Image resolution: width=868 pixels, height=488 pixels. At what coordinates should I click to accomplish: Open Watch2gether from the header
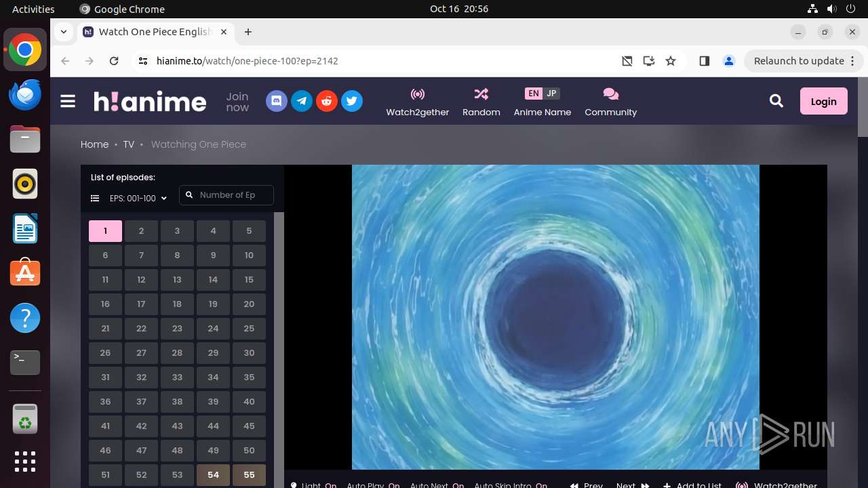point(418,102)
